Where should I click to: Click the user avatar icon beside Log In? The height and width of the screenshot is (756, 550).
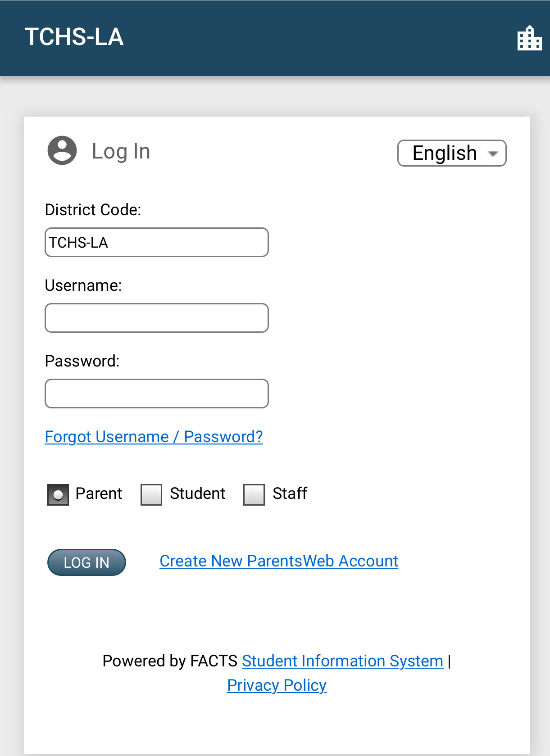(x=62, y=150)
